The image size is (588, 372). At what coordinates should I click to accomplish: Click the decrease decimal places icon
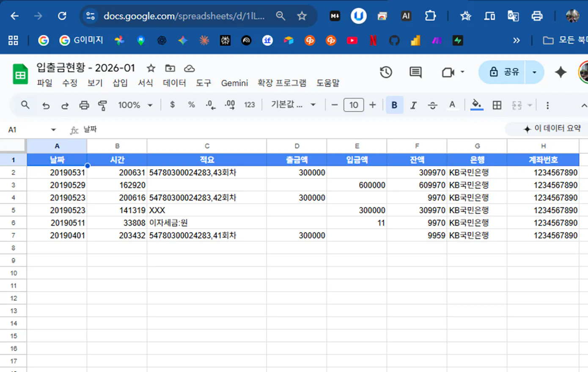pos(210,105)
